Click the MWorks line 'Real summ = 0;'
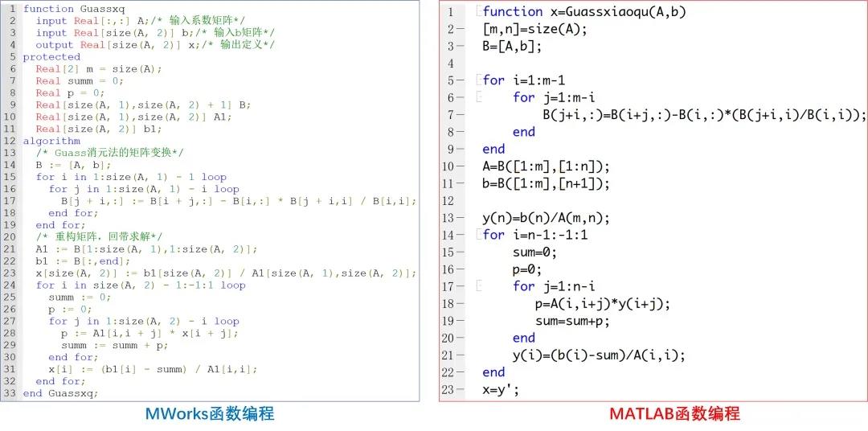Screen dimensions: 868x431 click(x=80, y=81)
